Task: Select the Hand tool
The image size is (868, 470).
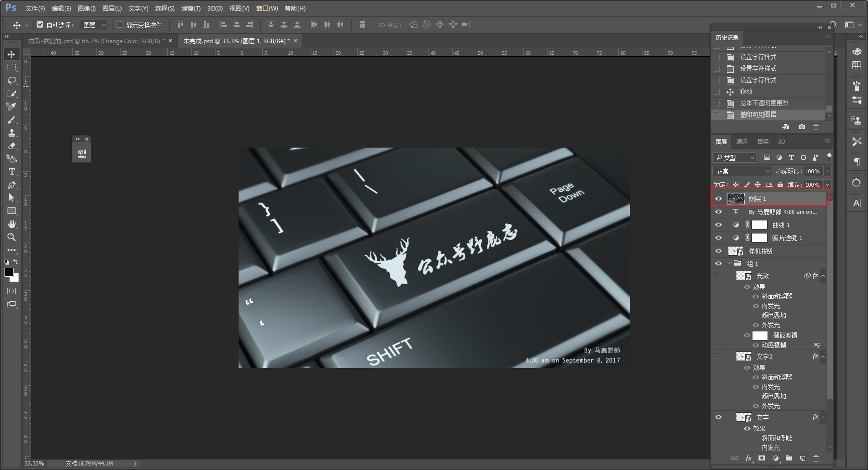Action: pos(11,224)
